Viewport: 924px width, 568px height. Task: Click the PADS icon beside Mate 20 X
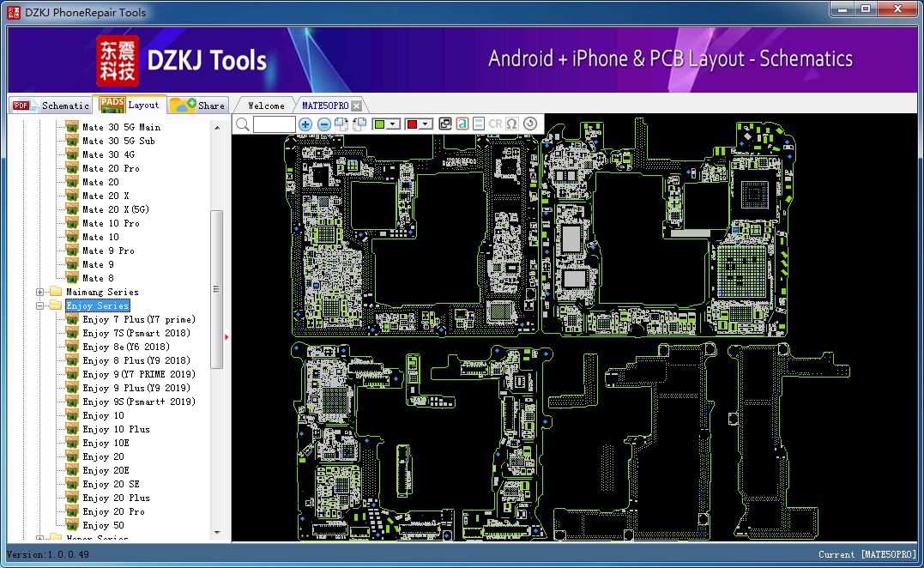72,196
